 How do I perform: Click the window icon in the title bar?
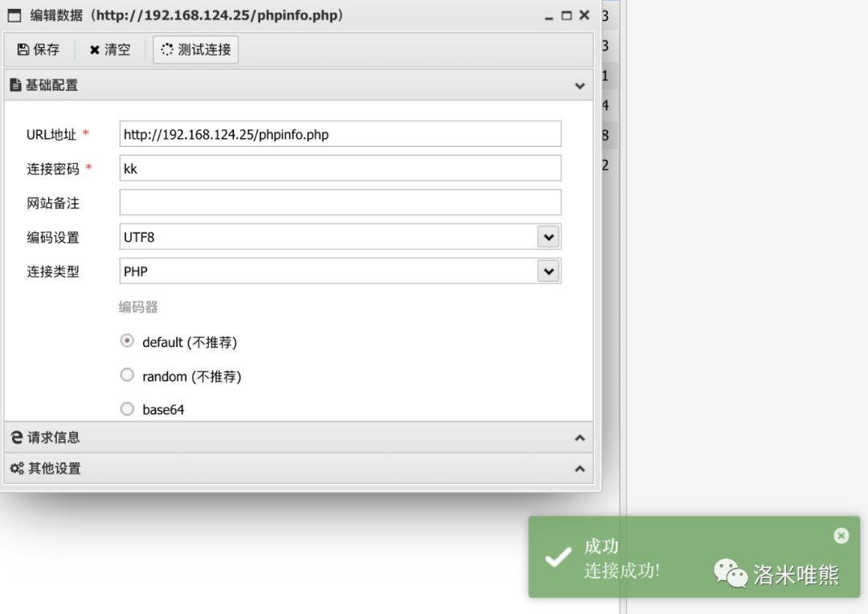pos(14,15)
